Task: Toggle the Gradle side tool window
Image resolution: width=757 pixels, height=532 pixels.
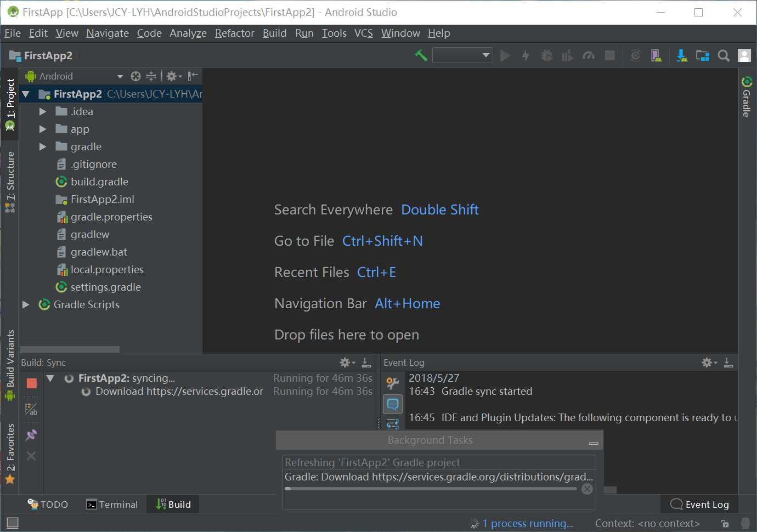Action: pos(747,97)
